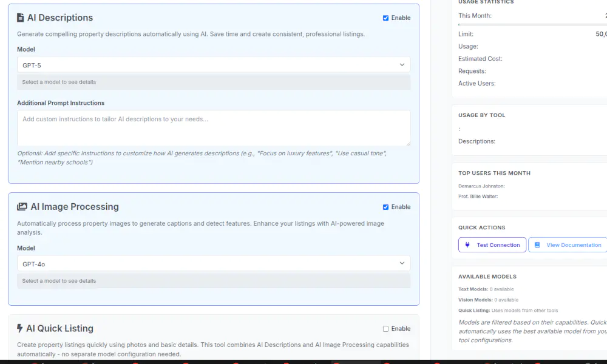Click the resize handle of the instructions textarea
The height and width of the screenshot is (364, 607).
click(x=408, y=143)
